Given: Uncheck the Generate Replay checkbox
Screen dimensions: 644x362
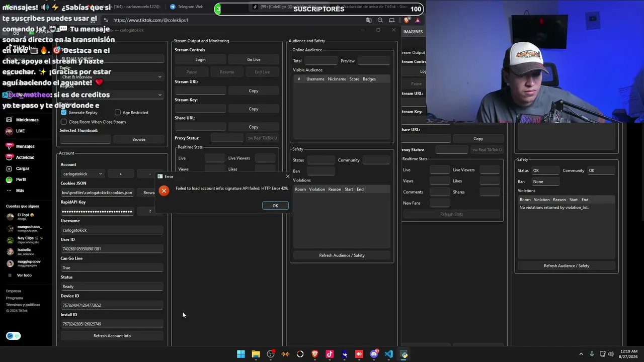Looking at the screenshot, I should click(64, 113).
